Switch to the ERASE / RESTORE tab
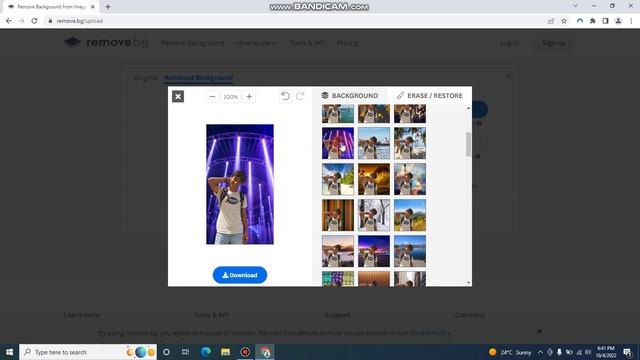Screen dimensions: 640x360 pyautogui.click(x=430, y=96)
